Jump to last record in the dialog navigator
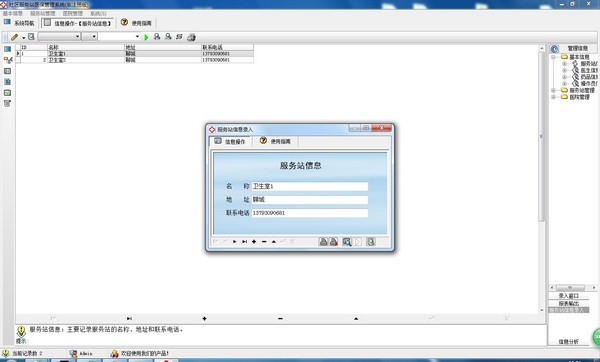 (x=244, y=242)
